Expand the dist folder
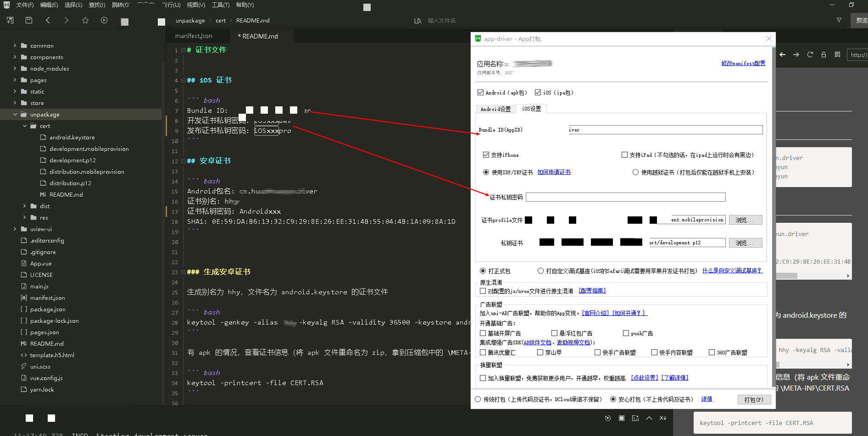The image size is (868, 436). pyautogui.click(x=25, y=206)
